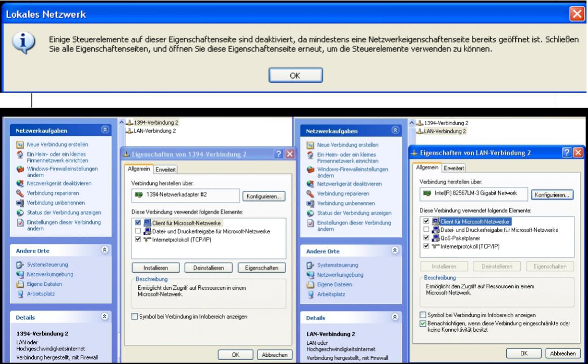Click help question mark in LAN properties title
Viewport: 588px width, 364px height.
point(567,152)
